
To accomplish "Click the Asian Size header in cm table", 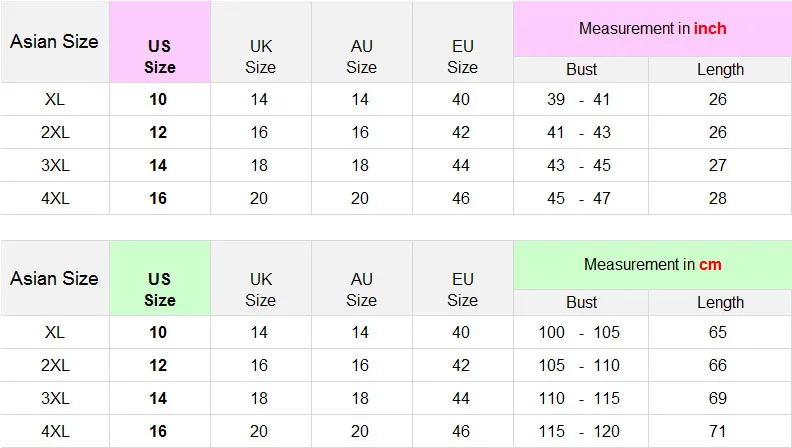I will [x=54, y=278].
